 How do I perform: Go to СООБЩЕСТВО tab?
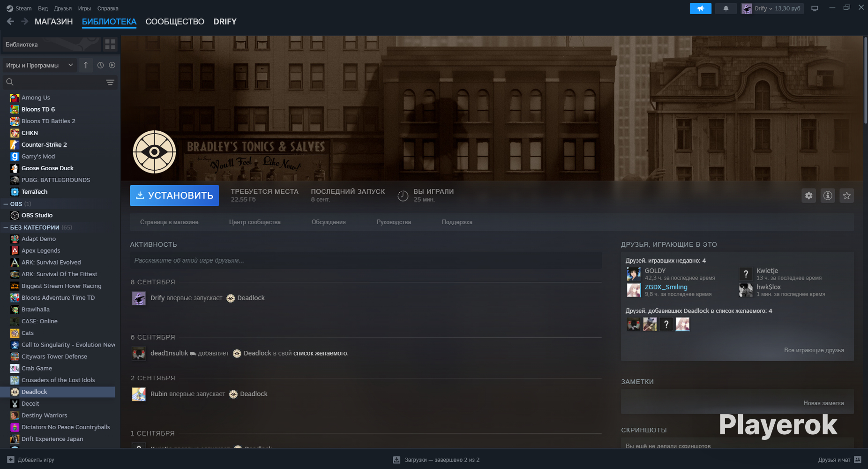[x=175, y=22]
